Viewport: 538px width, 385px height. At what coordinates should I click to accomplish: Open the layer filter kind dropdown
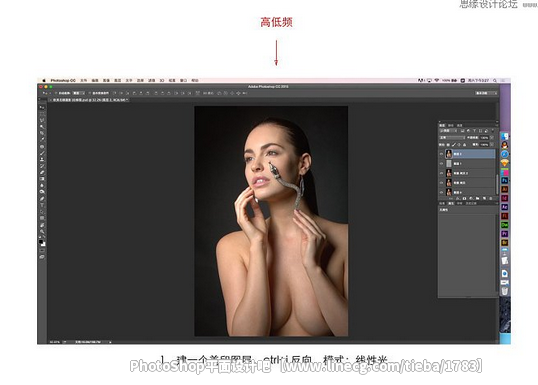click(x=448, y=131)
